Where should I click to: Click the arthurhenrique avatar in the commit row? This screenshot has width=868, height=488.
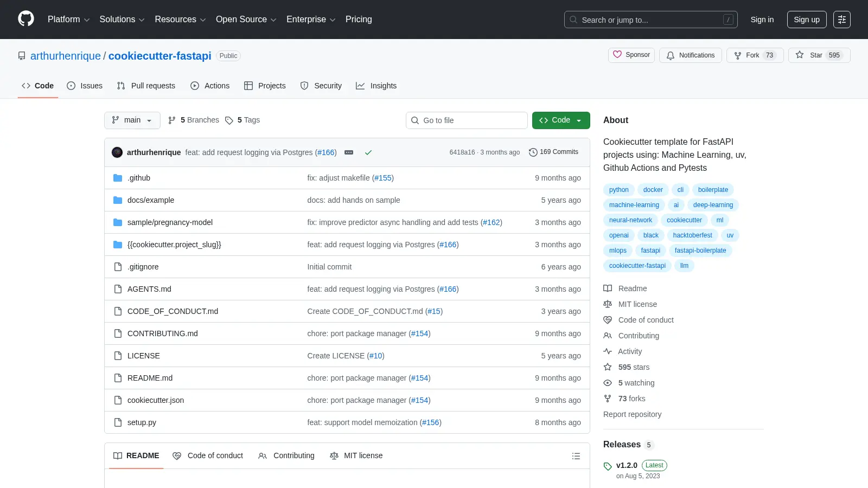tap(117, 152)
